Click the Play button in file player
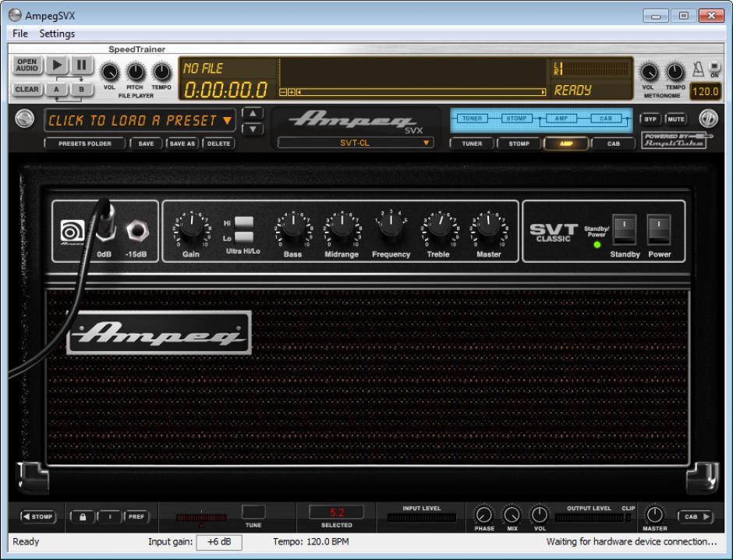The width and height of the screenshot is (733, 560). point(57,65)
